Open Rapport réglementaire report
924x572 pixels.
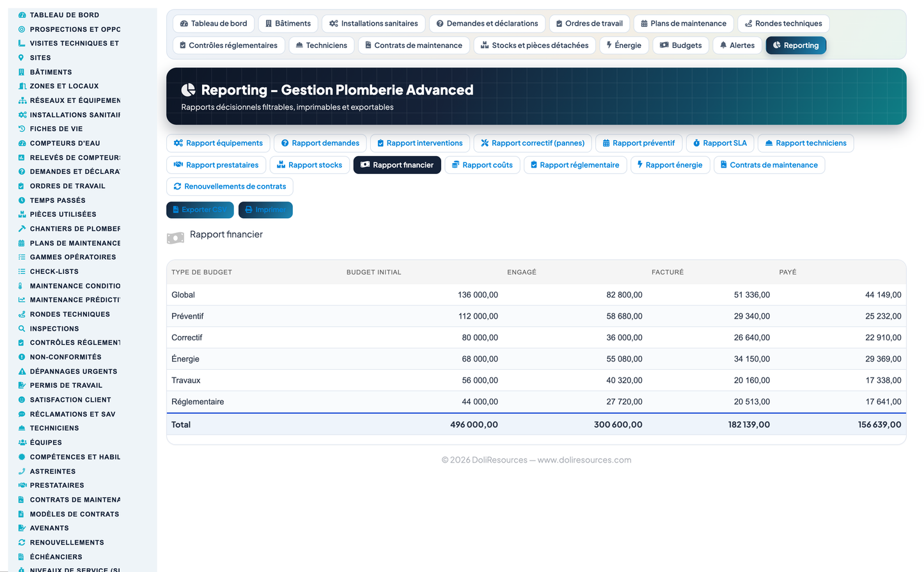pyautogui.click(x=575, y=165)
